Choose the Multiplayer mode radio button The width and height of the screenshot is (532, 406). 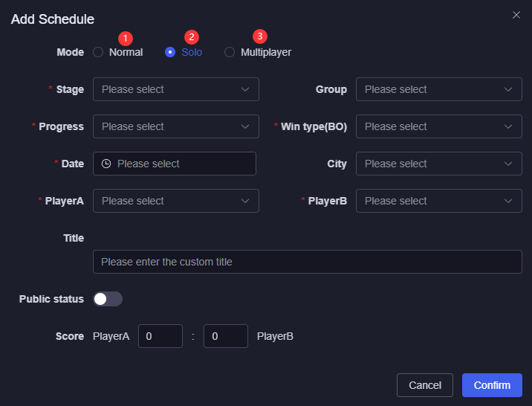pos(230,53)
